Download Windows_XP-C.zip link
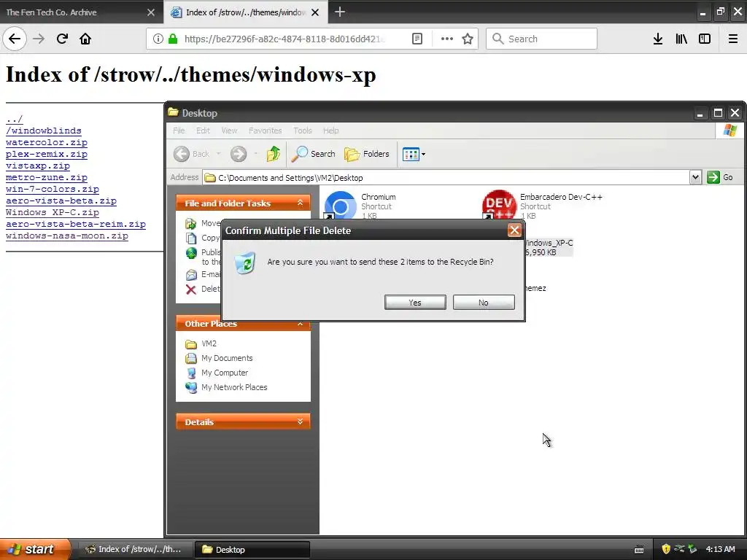 coord(53,212)
